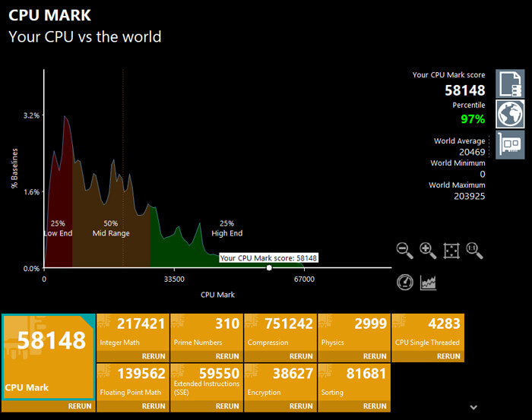Rerun the Prime Numbers test

click(x=226, y=356)
